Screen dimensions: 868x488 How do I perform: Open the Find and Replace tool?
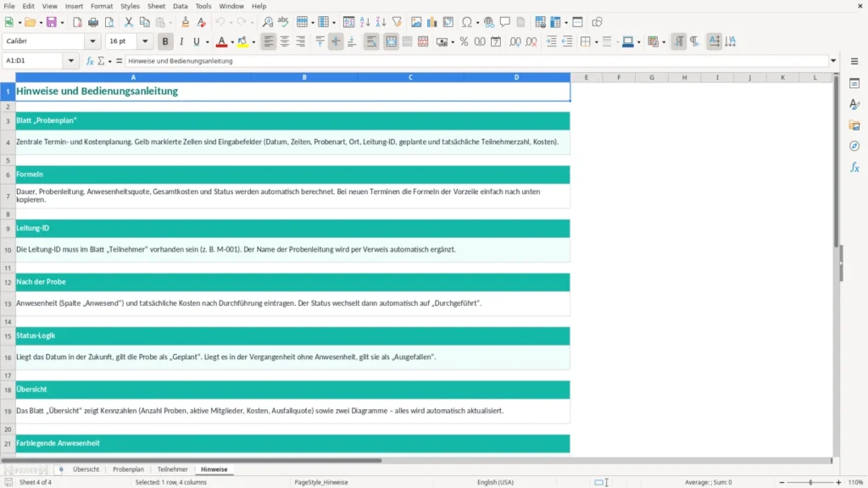[267, 22]
